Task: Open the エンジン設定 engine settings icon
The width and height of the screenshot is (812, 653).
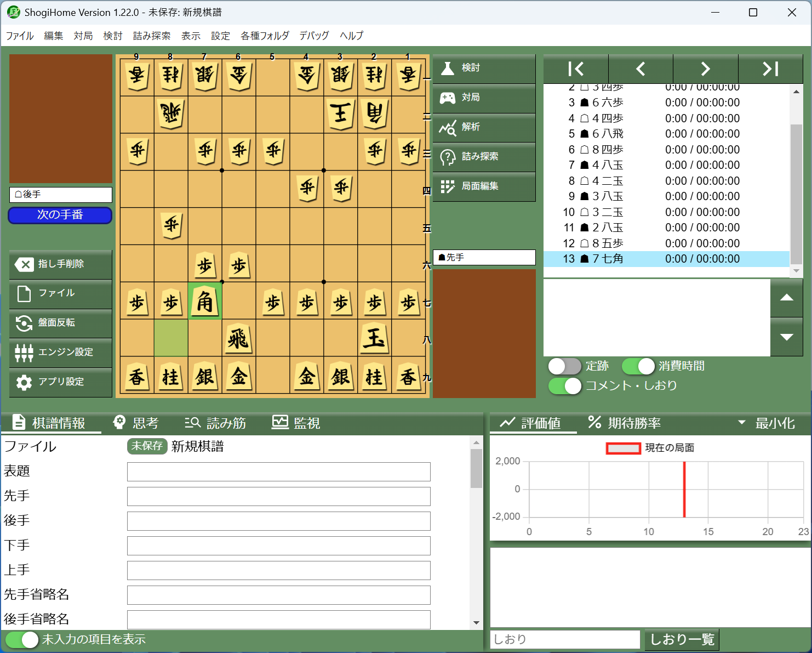Action: [24, 353]
